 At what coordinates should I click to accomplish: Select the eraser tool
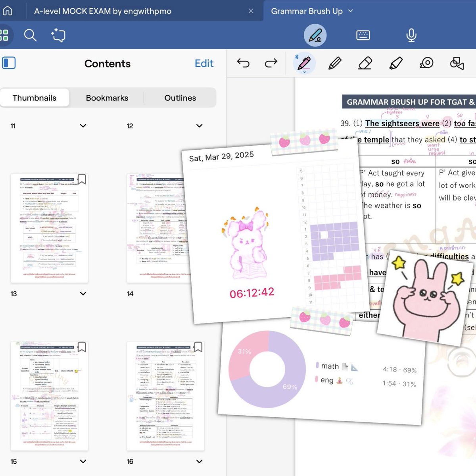coord(365,63)
